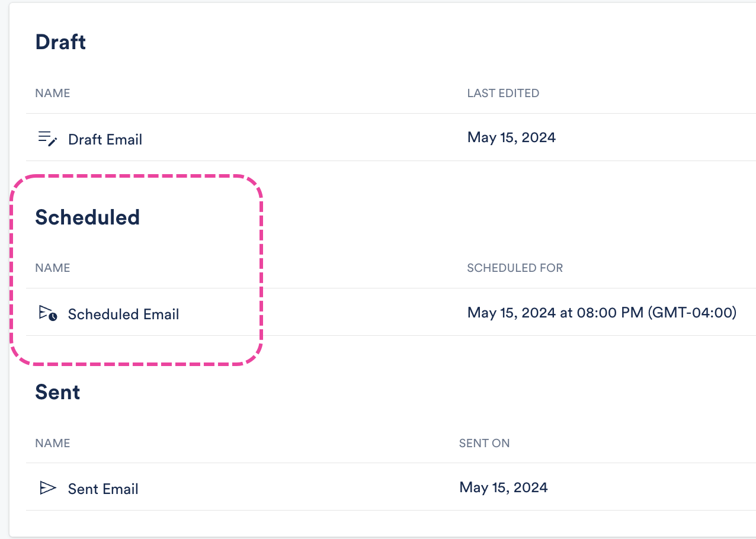The width and height of the screenshot is (756, 539).
Task: Click the GMT-04:00 timezone label
Action: tap(693, 312)
